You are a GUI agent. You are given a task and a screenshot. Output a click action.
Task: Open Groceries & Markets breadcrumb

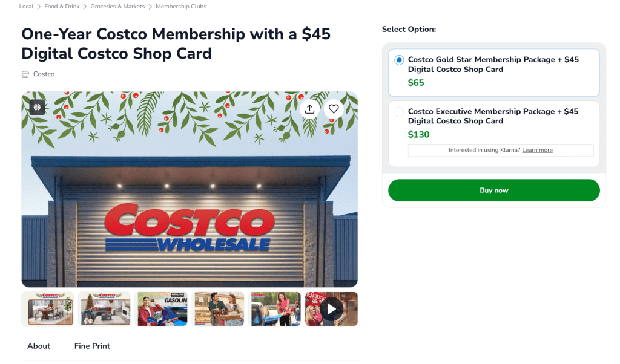coord(117,7)
